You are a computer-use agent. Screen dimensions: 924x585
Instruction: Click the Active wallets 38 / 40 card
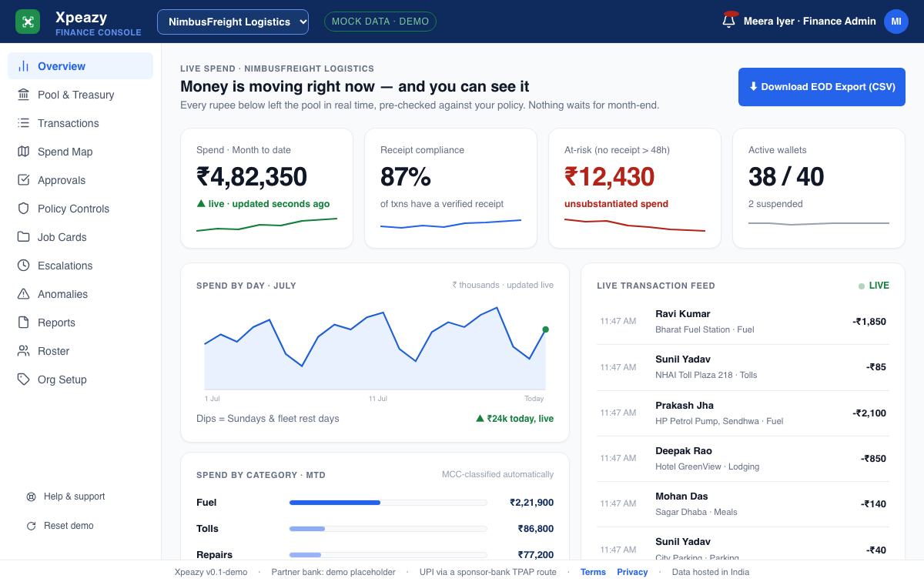tap(819, 188)
